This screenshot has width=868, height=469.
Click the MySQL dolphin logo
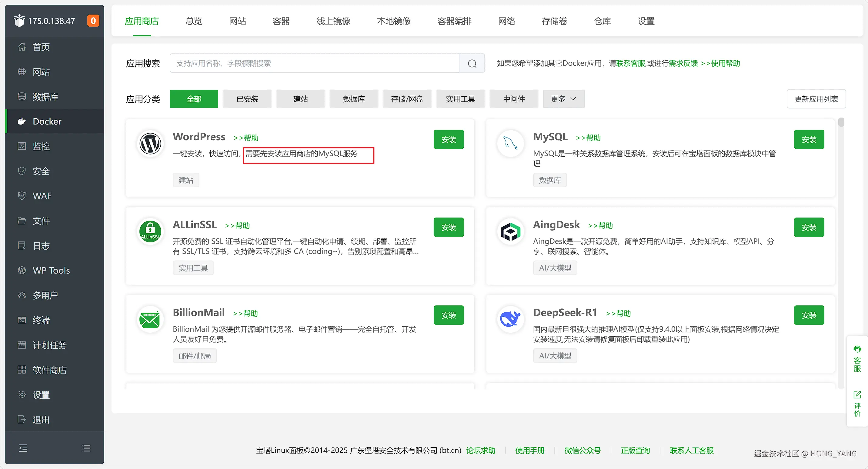click(x=510, y=144)
